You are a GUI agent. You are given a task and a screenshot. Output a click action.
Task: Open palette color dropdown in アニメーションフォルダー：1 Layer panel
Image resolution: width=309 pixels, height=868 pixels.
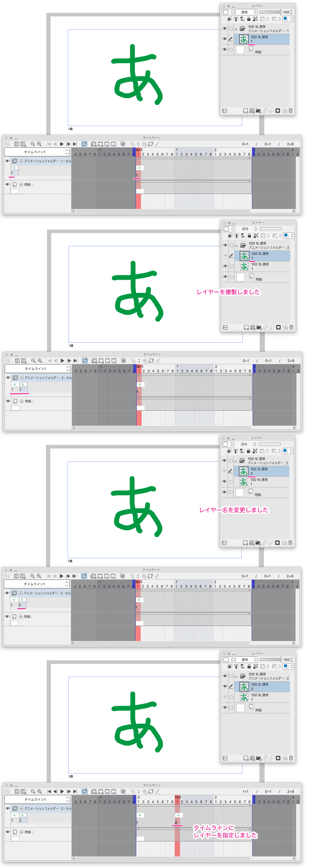228,12
